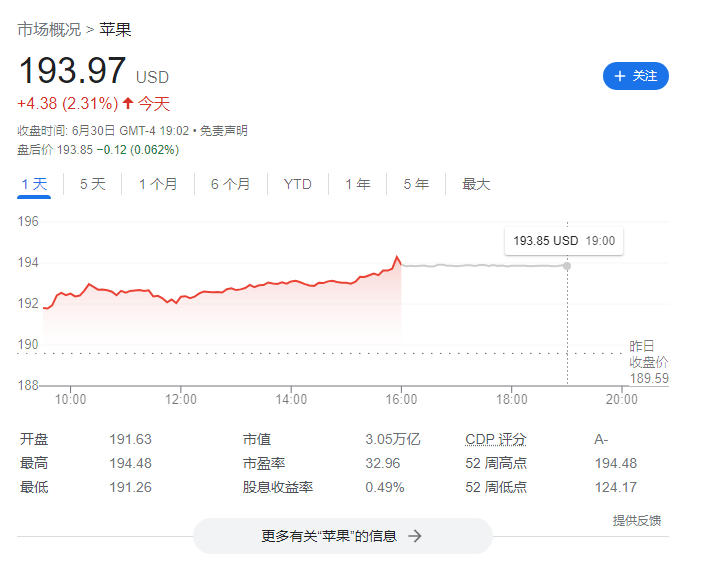Click the 52 周低点 value 124.17
707x570 pixels.
(x=615, y=487)
